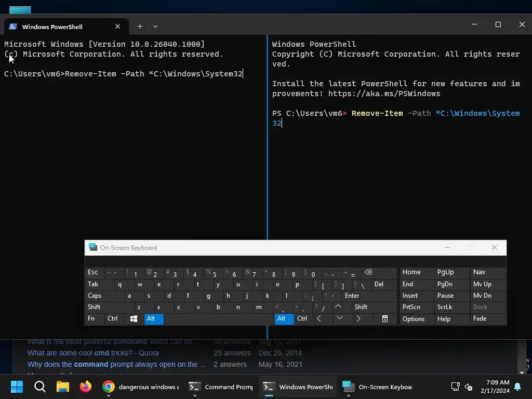Toggle the left Shift key on keyboard
This screenshot has height=399, width=532.
tap(110, 307)
